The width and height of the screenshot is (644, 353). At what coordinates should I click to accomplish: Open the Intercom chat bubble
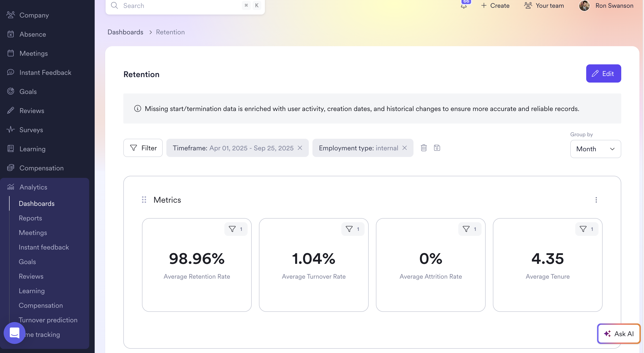[15, 333]
